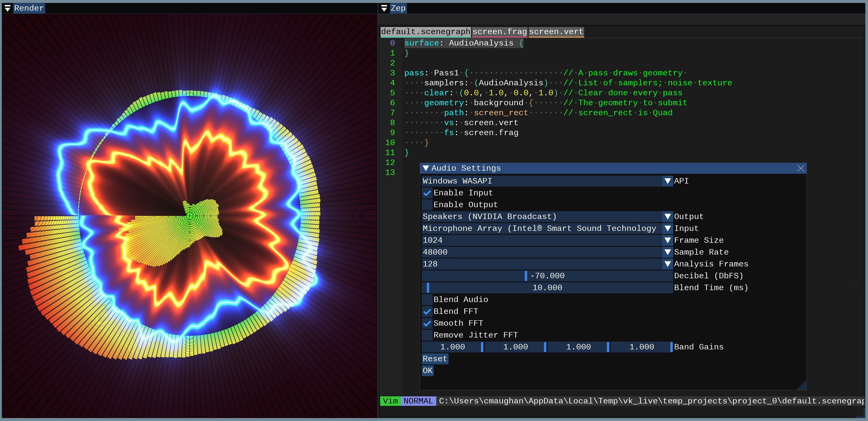Click the NORMAL mode status label
This screenshot has height=421, width=868.
[x=418, y=401]
